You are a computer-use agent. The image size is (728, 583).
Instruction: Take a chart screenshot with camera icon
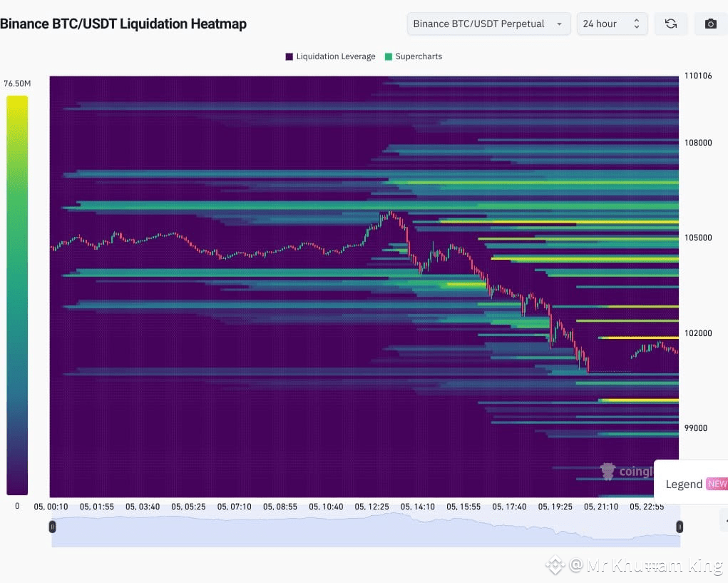click(710, 24)
